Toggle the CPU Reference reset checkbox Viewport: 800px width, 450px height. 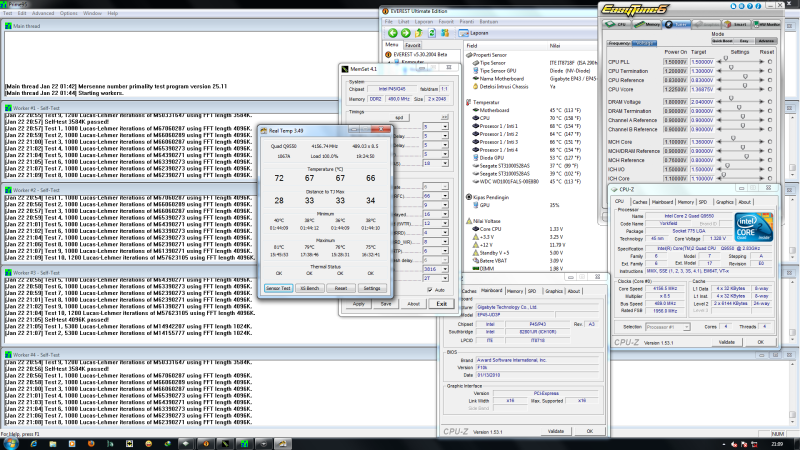(770, 80)
